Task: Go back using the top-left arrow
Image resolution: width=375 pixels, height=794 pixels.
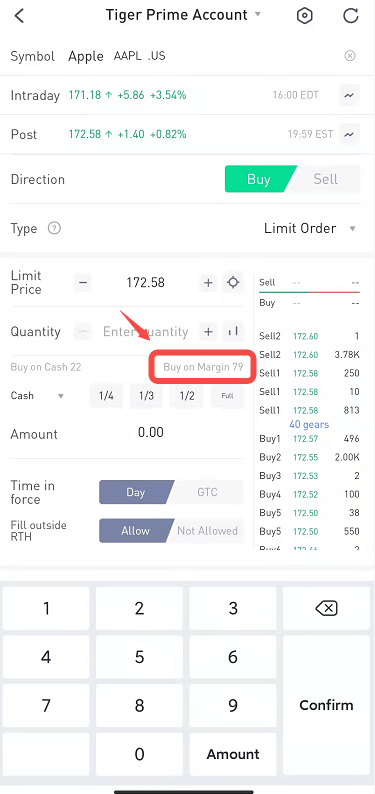Action: click(19, 16)
